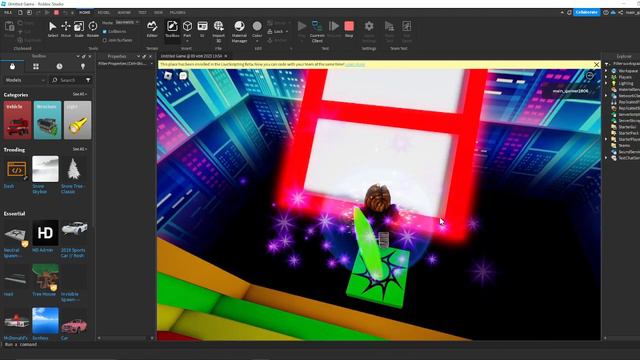Switch to the HOME ribbon tab
Screen dimensions: 640x360
click(84, 13)
